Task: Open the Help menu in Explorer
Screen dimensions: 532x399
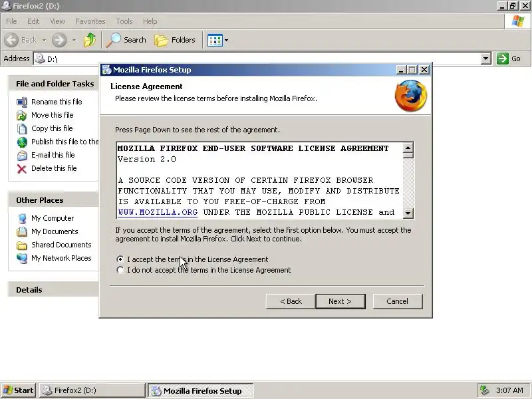Action: coord(150,21)
